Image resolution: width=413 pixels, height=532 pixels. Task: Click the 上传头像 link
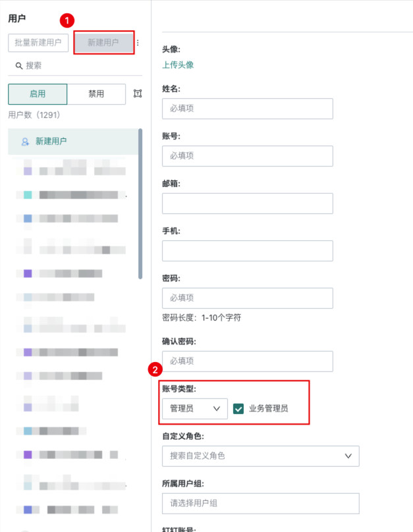178,65
